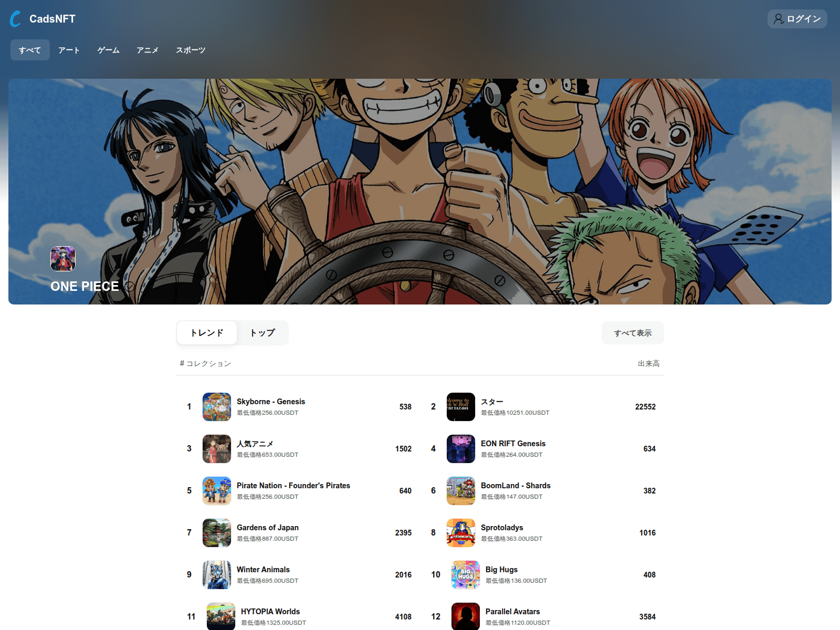Open the Sprotoladys collection icon
The width and height of the screenshot is (840, 630).
[460, 533]
